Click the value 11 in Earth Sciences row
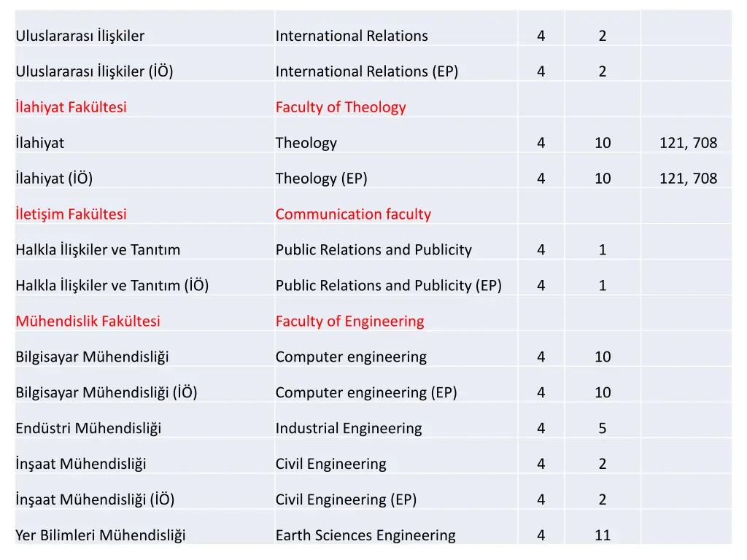Viewport: 747px width, 560px height. pyautogui.click(x=602, y=535)
